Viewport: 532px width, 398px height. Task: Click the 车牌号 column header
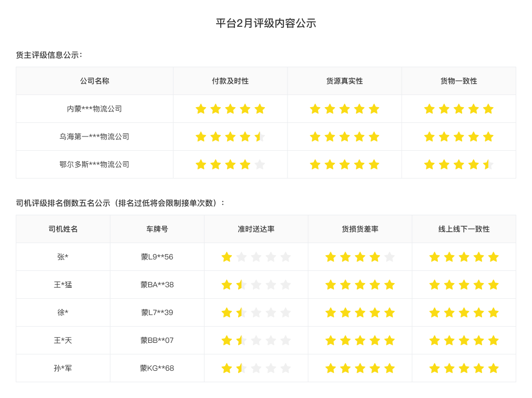[x=157, y=229]
